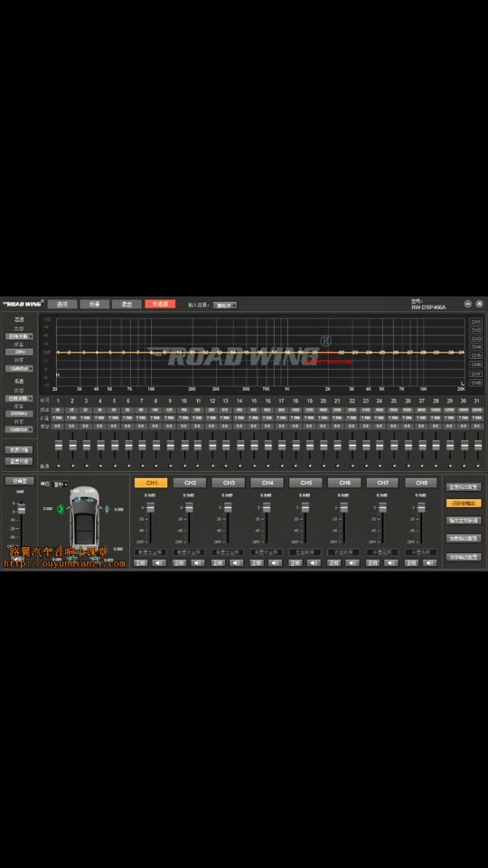Screen dimensions: 488x868
Task: Open the high-pass 12dB/Oct slope dropdown
Action: point(19,368)
